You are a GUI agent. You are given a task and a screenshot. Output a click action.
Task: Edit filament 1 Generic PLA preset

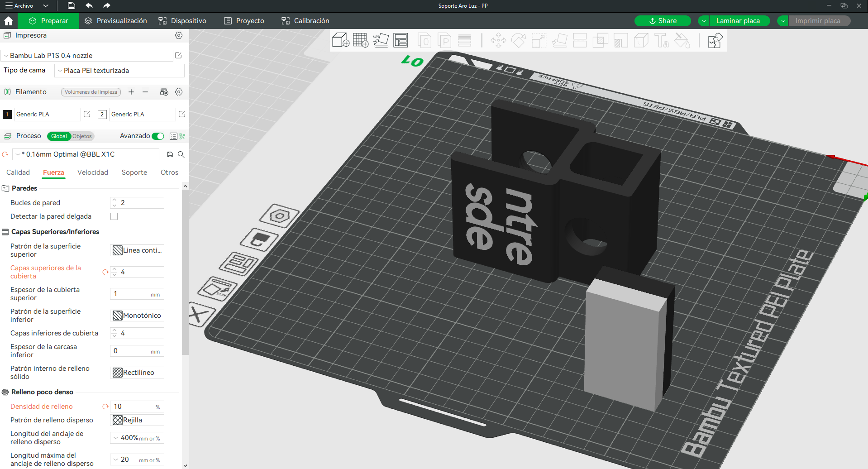(87, 114)
